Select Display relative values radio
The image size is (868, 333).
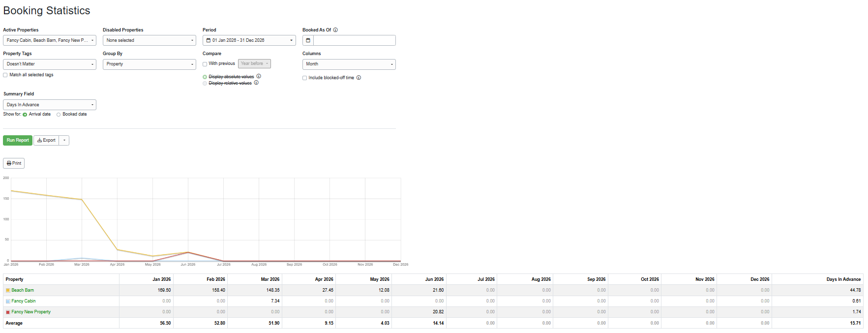(205, 83)
